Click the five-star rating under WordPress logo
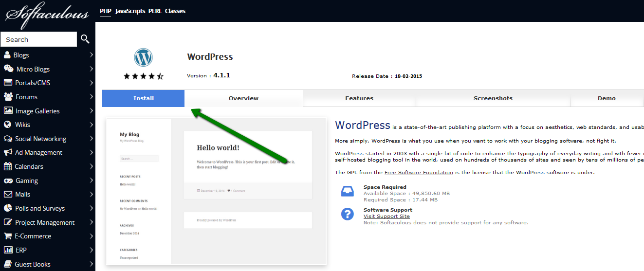The width and height of the screenshot is (644, 271). [x=143, y=76]
